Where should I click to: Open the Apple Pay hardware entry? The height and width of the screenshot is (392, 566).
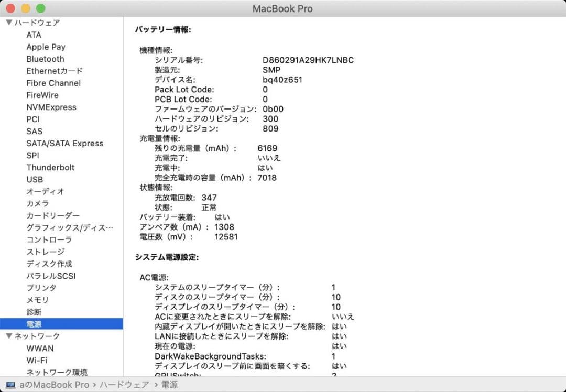pos(45,47)
